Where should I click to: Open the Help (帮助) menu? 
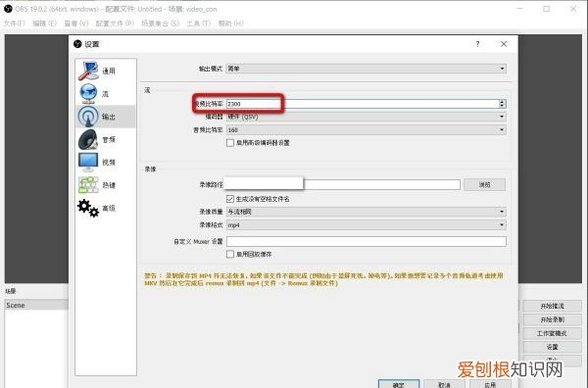click(x=231, y=24)
